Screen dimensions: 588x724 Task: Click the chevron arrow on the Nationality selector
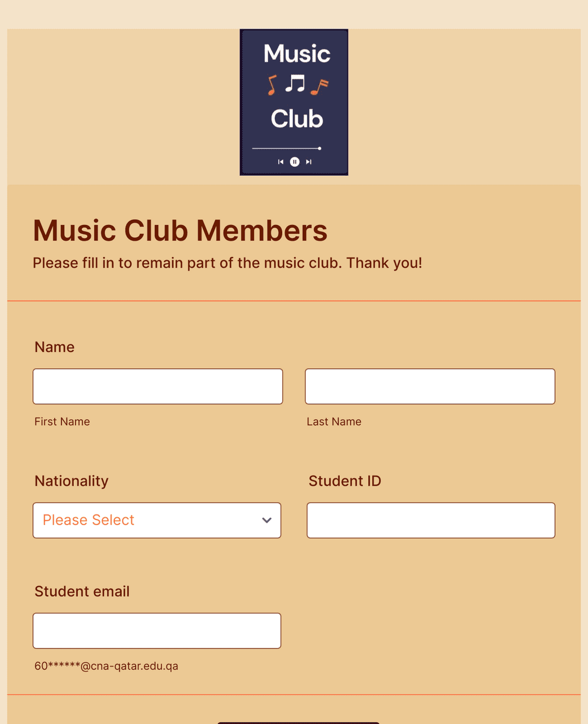click(x=266, y=520)
